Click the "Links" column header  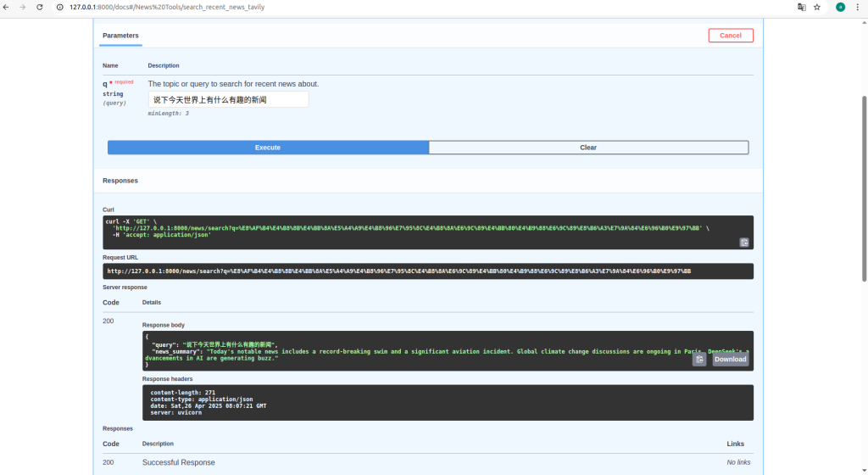[x=735, y=444]
